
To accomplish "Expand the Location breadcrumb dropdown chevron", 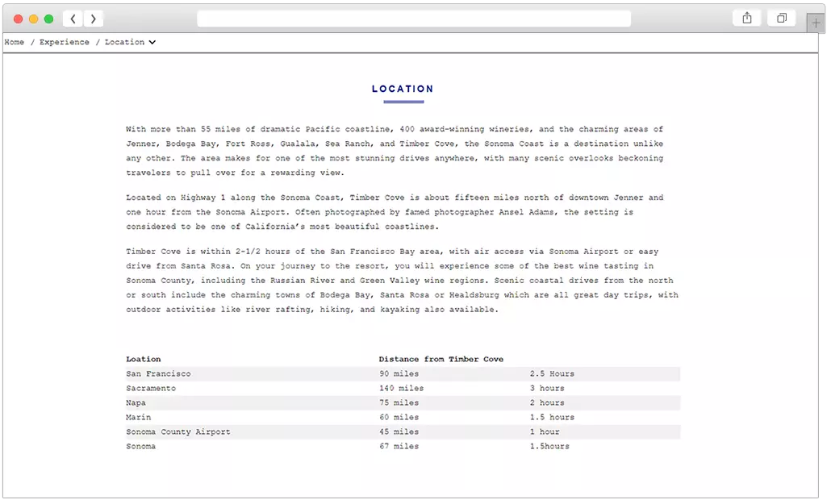I will point(152,42).
